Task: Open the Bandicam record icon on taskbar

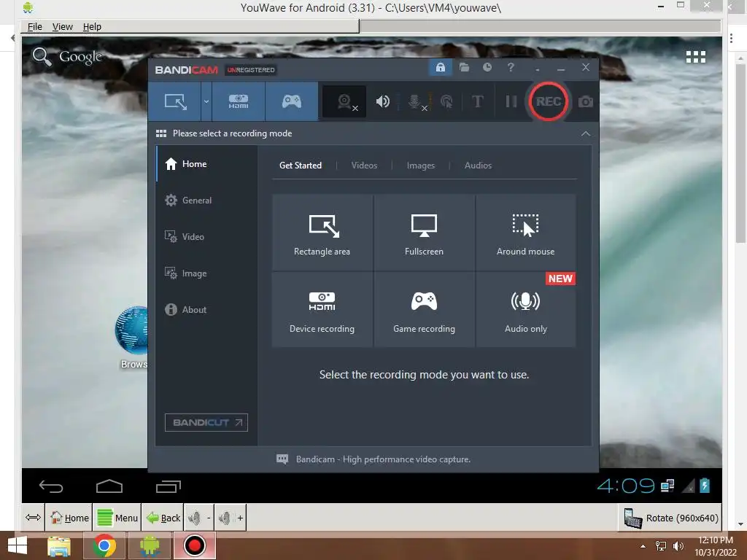Action: (x=194, y=545)
